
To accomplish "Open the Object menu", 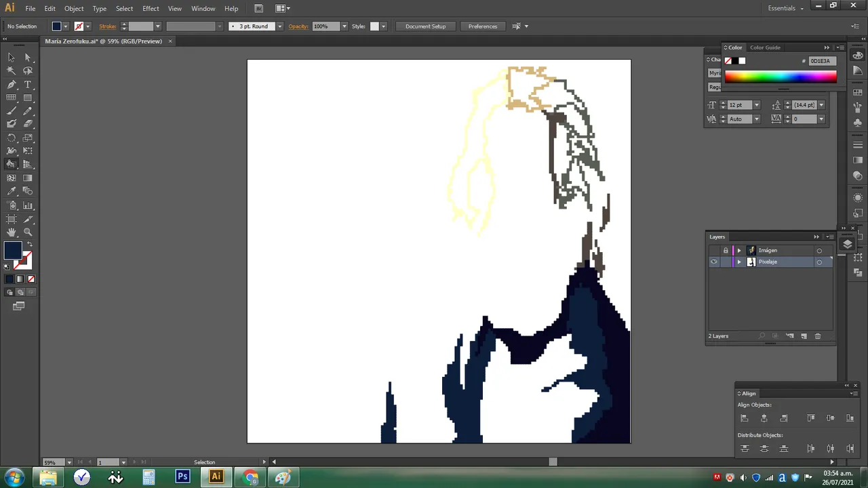I will click(74, 8).
